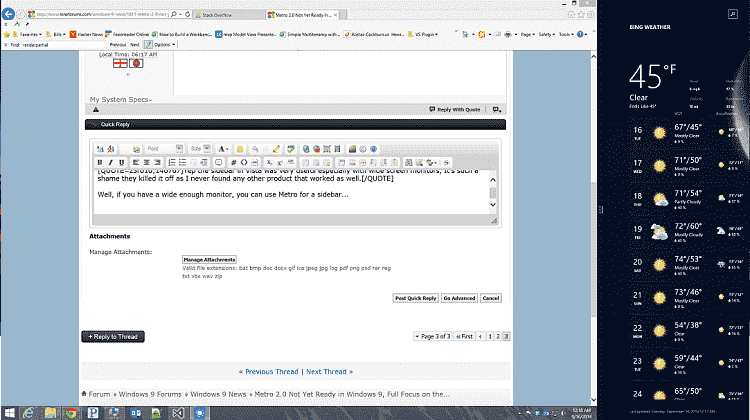Click Find Previous in the find bar
The image size is (750, 420).
(118, 44)
